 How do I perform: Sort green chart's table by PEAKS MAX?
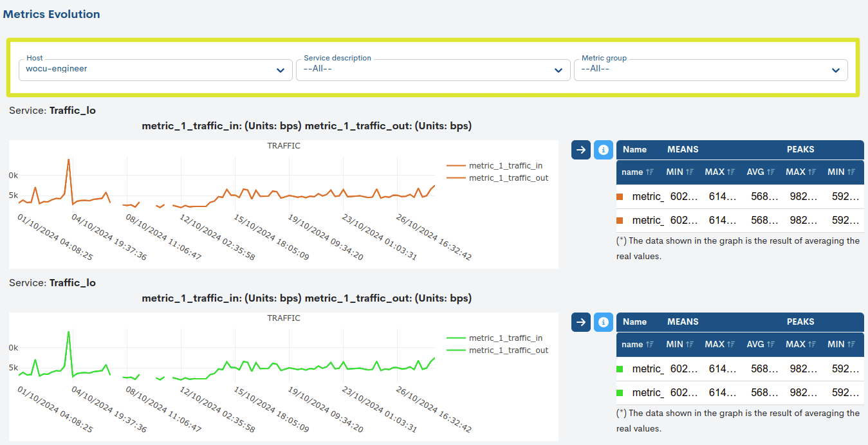click(801, 344)
